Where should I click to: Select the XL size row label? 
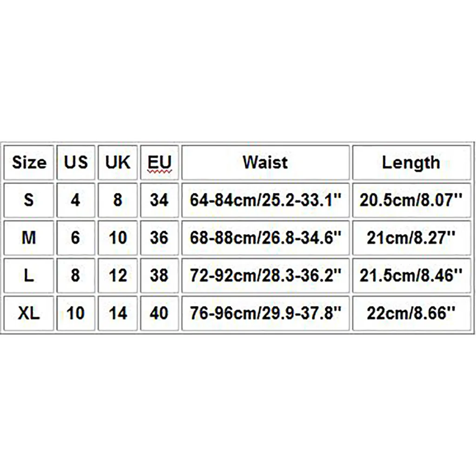(29, 313)
